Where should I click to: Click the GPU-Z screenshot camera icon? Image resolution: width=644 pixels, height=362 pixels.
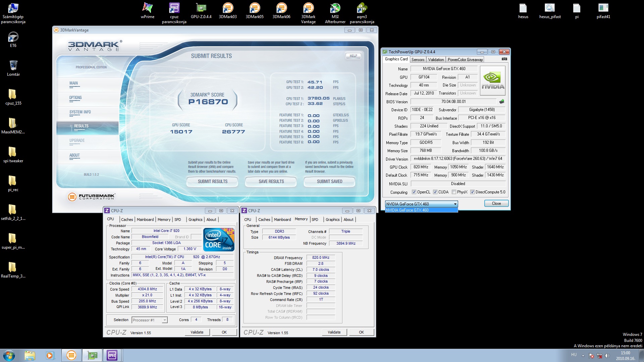click(504, 59)
